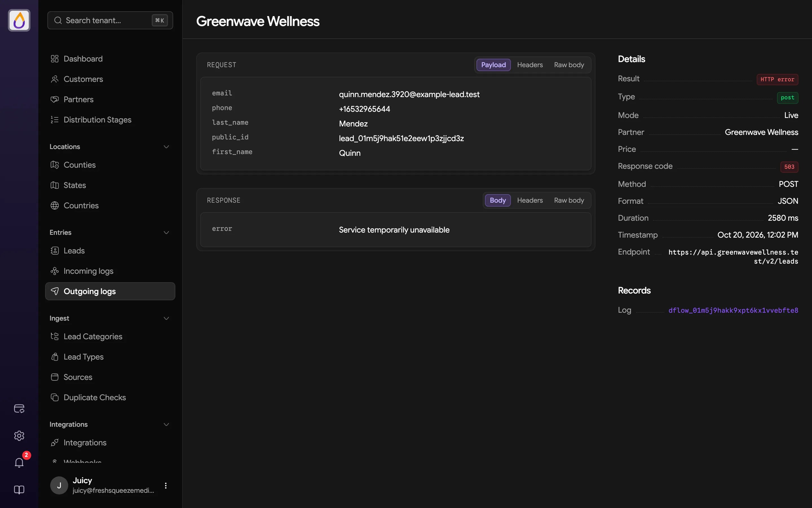This screenshot has width=812, height=508.
Task: Click the Counties map icon
Action: click(55, 165)
